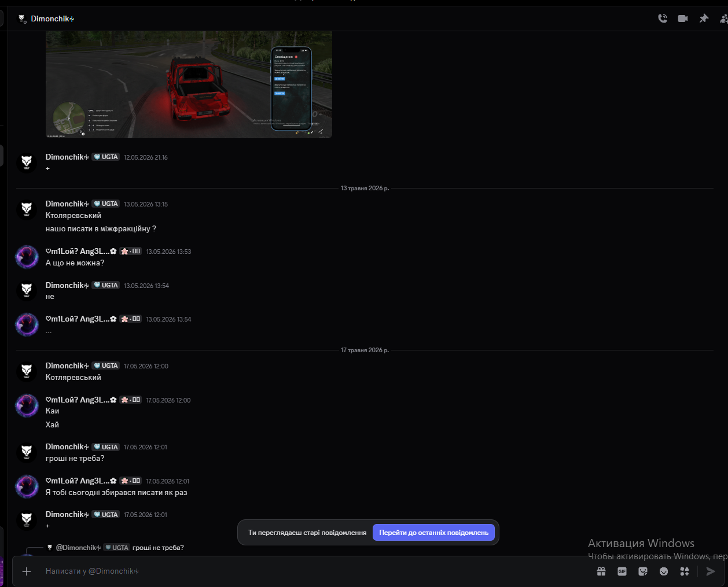Open the red car screenshot image
The width and height of the screenshot is (728, 587).
point(189,84)
